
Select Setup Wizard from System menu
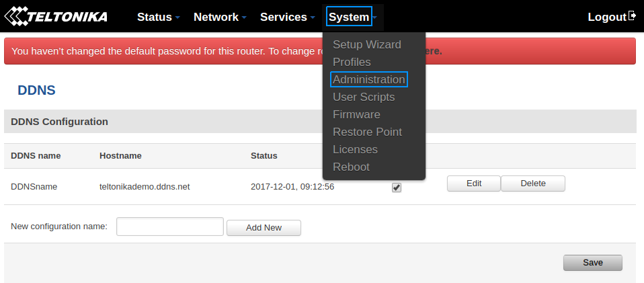tap(367, 44)
